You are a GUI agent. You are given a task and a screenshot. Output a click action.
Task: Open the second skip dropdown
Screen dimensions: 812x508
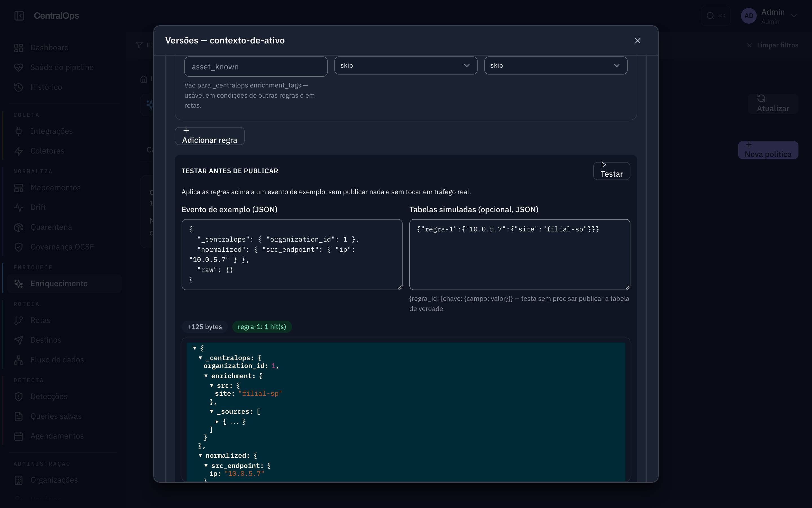(x=556, y=65)
